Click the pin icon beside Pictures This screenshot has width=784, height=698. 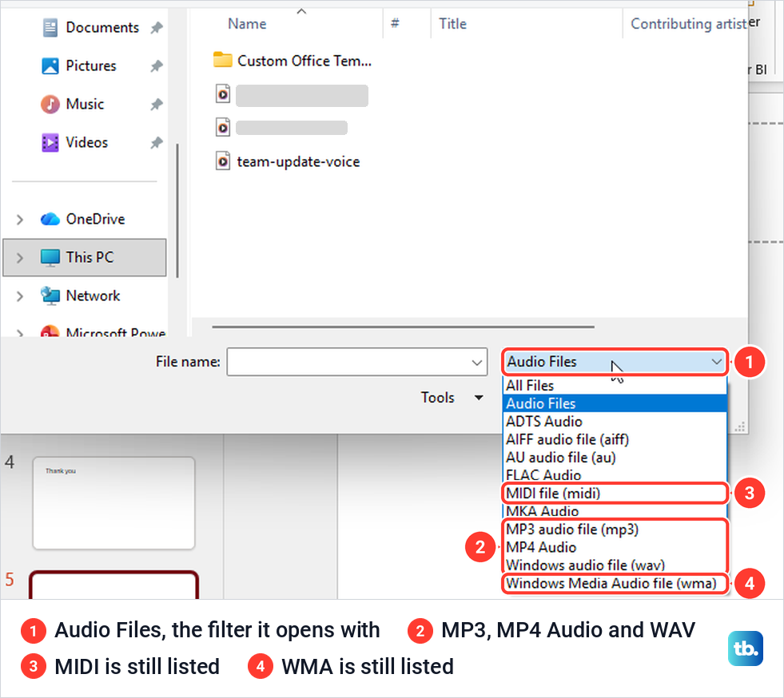pos(157,66)
